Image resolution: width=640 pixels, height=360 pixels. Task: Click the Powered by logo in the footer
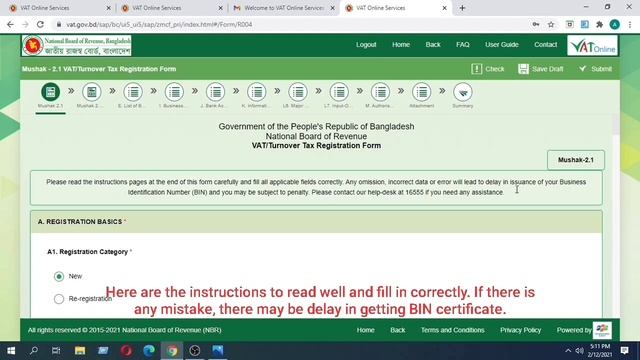(602, 330)
